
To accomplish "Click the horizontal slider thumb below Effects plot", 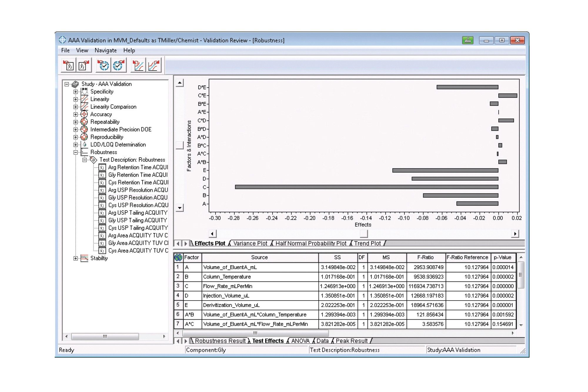I will 364,234.
